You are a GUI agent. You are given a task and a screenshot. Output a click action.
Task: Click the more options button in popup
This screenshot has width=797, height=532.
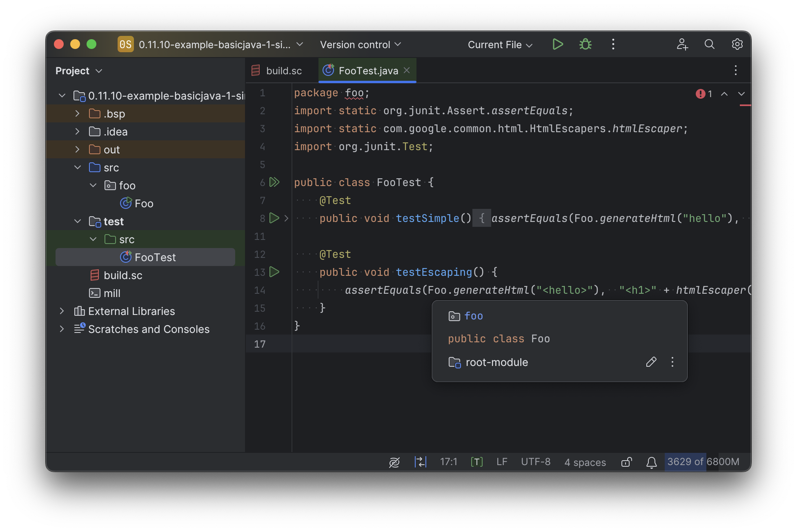point(672,361)
